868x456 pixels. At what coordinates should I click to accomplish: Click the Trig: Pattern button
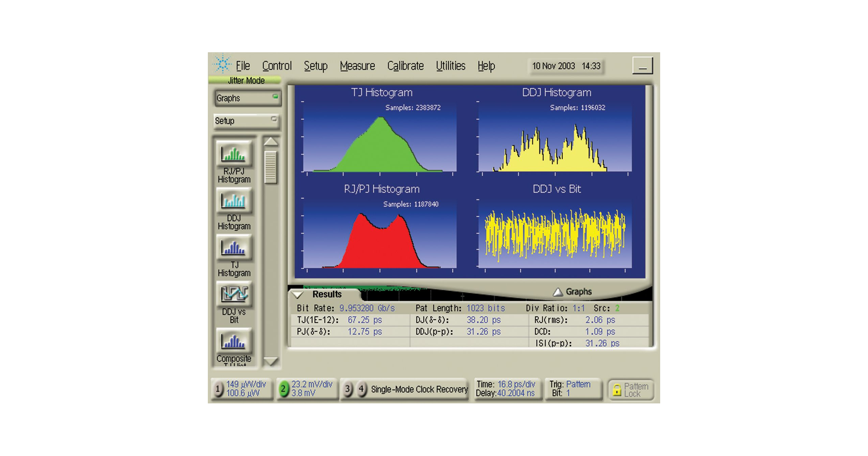click(573, 389)
